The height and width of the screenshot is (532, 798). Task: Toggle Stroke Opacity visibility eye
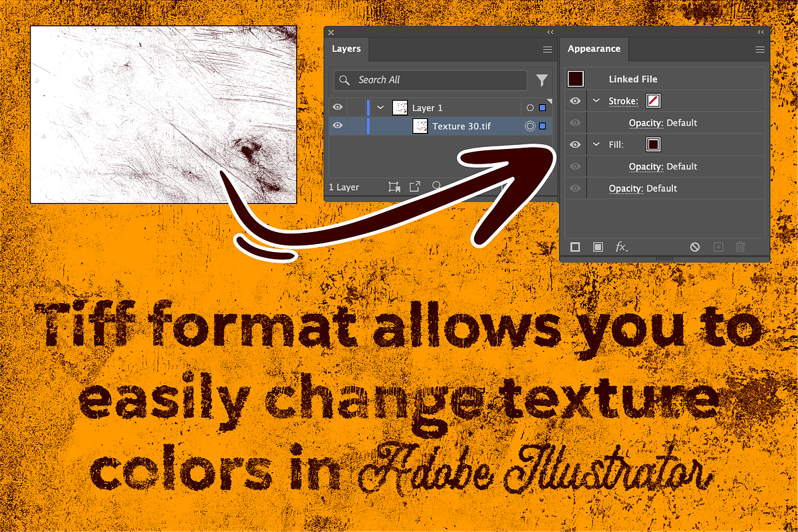coord(575,123)
